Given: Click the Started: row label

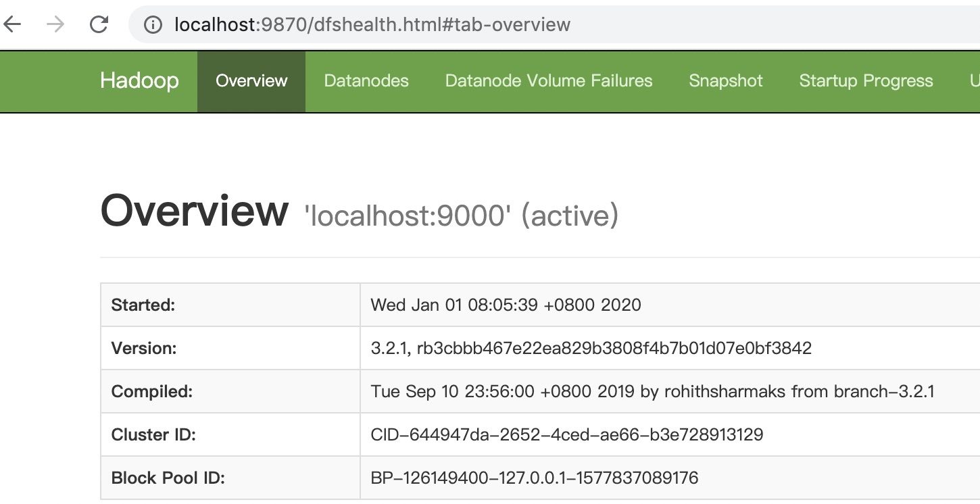Looking at the screenshot, I should (143, 305).
